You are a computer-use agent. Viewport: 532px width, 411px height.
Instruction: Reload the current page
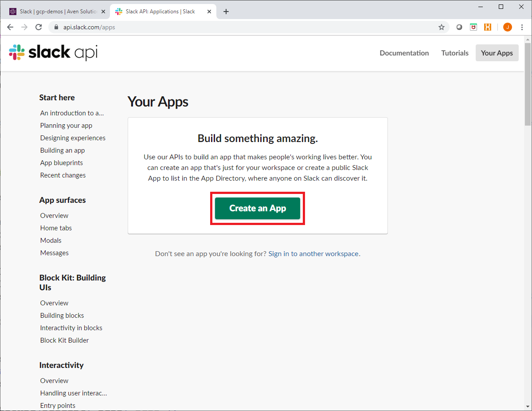click(x=39, y=27)
